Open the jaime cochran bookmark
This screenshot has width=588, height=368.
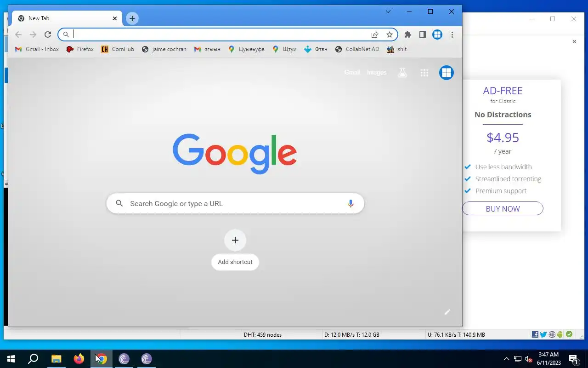(164, 49)
